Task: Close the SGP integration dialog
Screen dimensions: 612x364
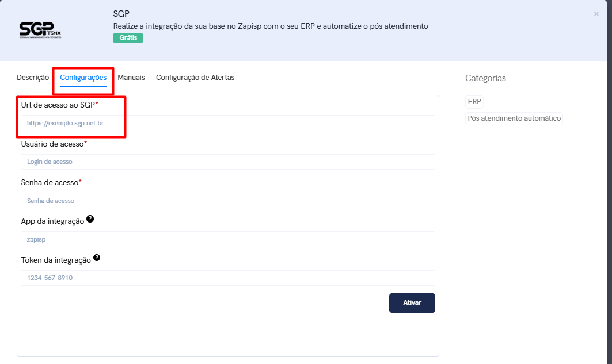Action: (596, 14)
